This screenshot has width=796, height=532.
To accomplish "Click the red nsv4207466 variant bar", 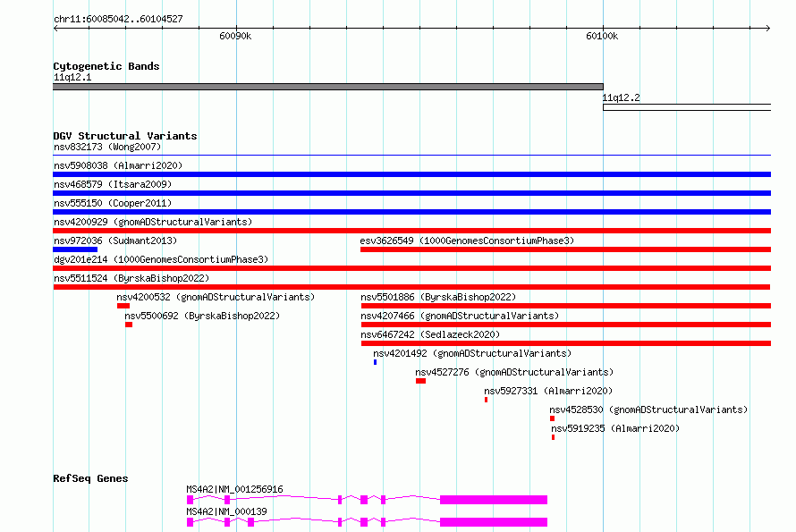I will [566, 325].
